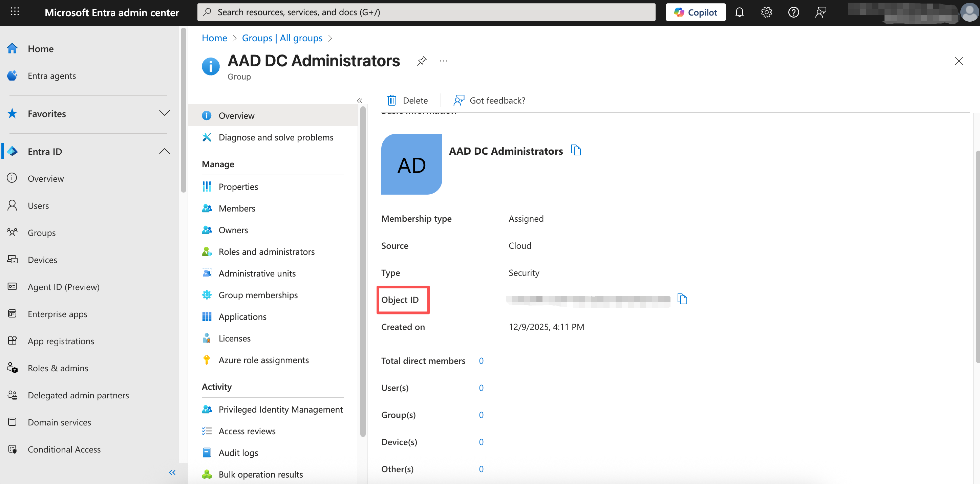
Task: Collapse the Entra ID section
Action: 164,151
